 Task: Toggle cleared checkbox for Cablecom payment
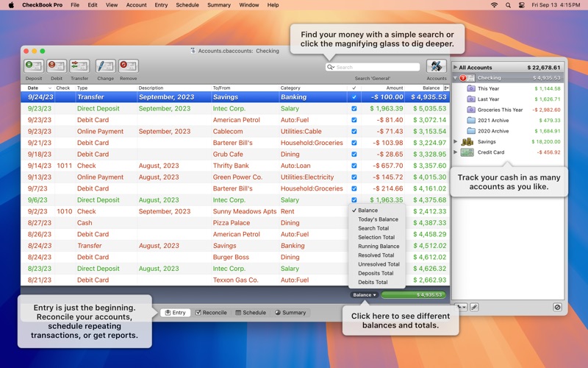click(354, 132)
